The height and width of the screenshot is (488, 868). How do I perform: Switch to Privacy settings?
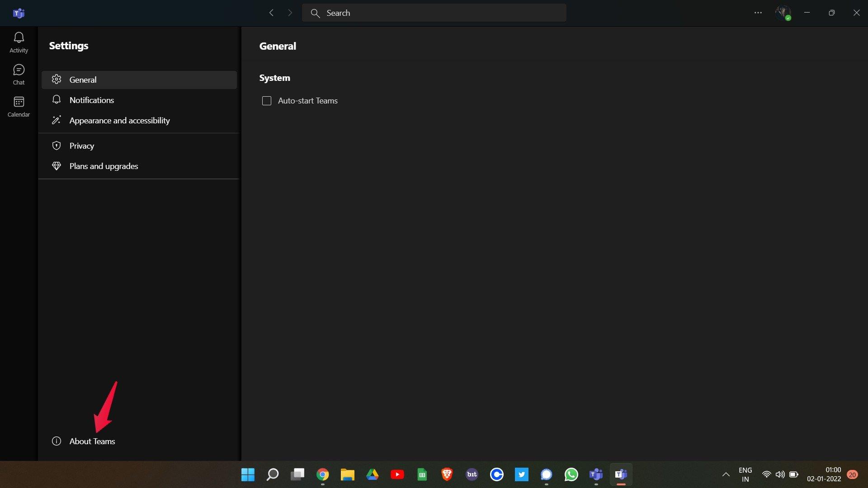click(x=82, y=145)
